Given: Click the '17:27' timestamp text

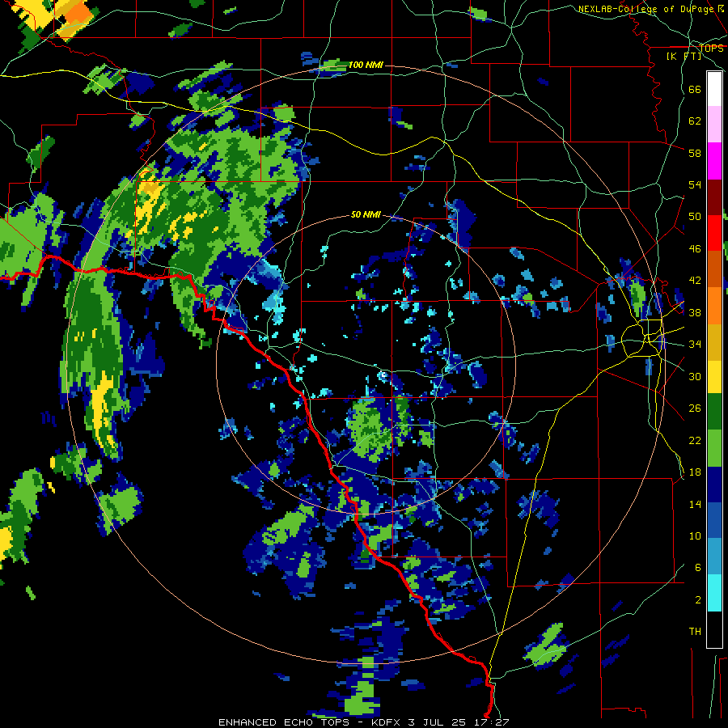Looking at the screenshot, I should [491, 722].
